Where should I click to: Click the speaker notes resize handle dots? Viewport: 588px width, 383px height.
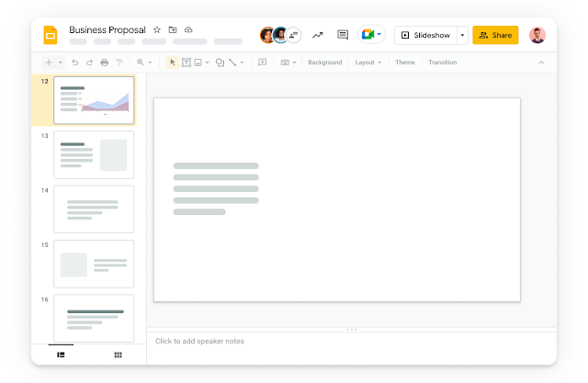(x=351, y=330)
